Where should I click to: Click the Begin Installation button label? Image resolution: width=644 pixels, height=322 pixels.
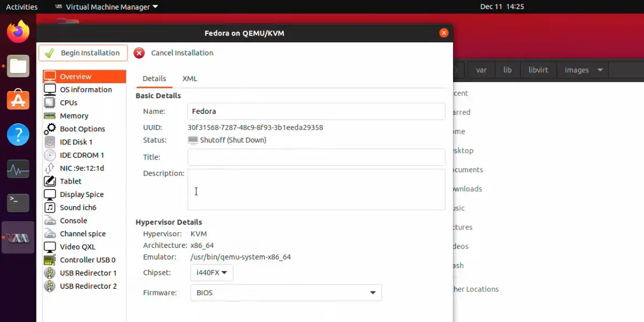pos(90,53)
